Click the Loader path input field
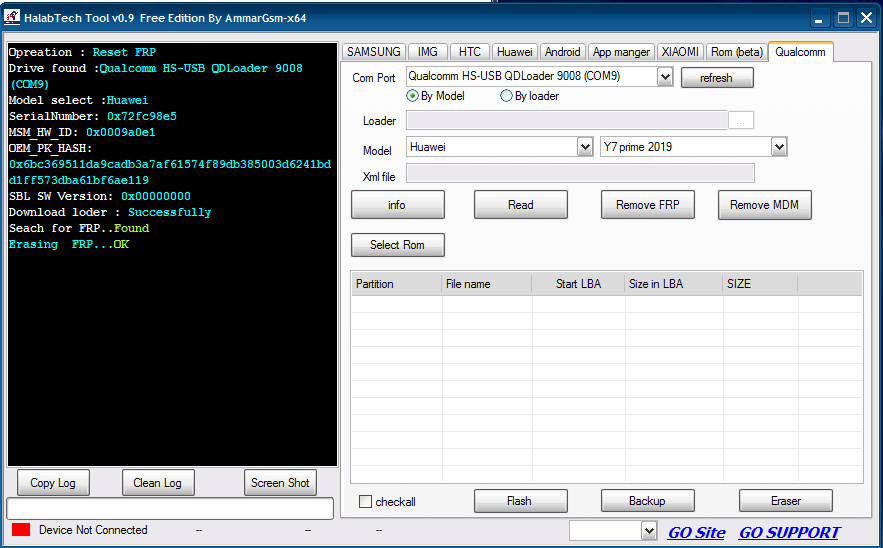 pos(567,120)
